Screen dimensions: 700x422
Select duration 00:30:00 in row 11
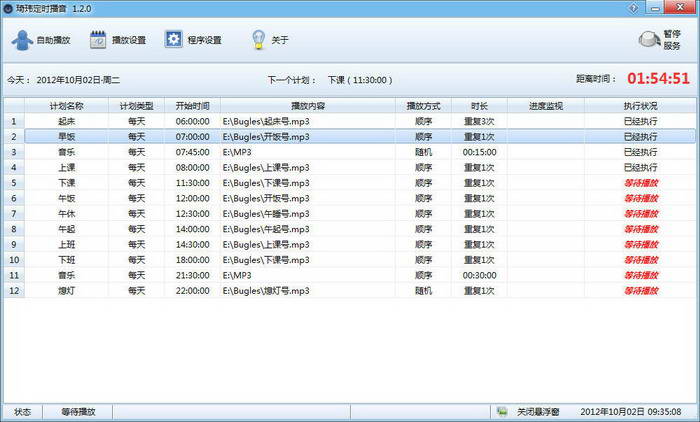(x=479, y=276)
